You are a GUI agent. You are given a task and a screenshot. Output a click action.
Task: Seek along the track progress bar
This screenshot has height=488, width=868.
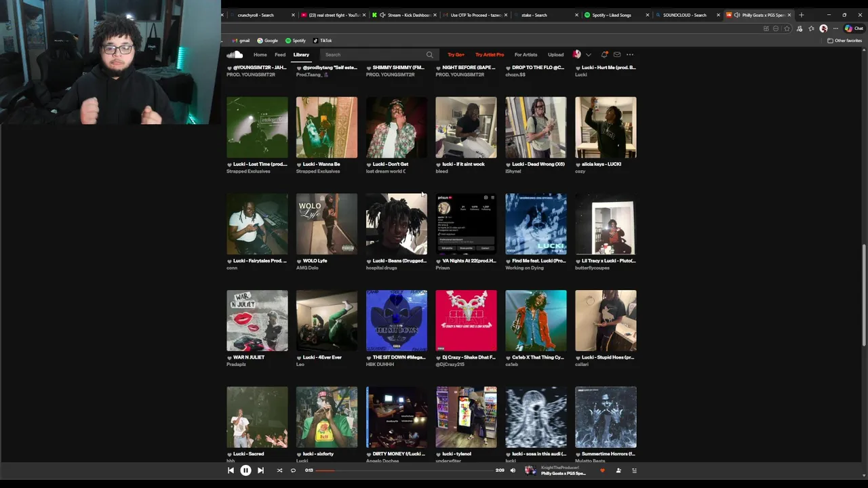click(405, 470)
